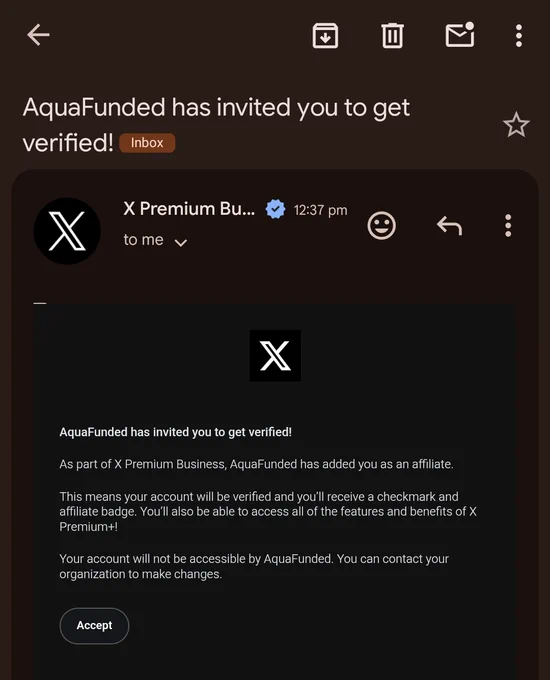Archive this email

[x=325, y=36]
